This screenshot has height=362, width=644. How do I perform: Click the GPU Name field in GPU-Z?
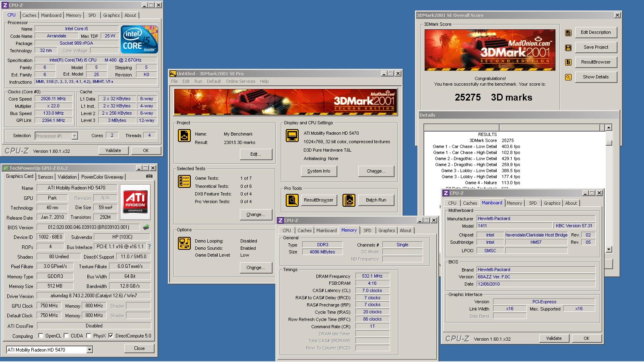click(x=77, y=188)
